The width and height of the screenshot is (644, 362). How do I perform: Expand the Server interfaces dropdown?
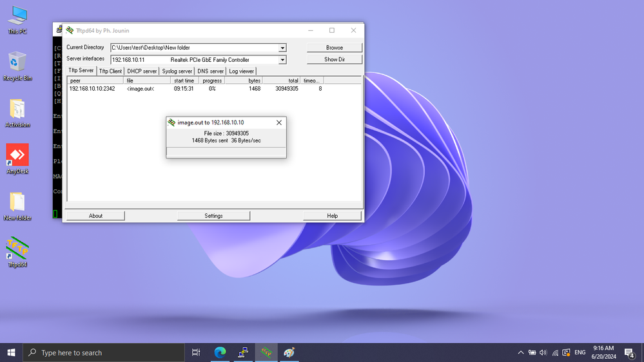coord(282,60)
